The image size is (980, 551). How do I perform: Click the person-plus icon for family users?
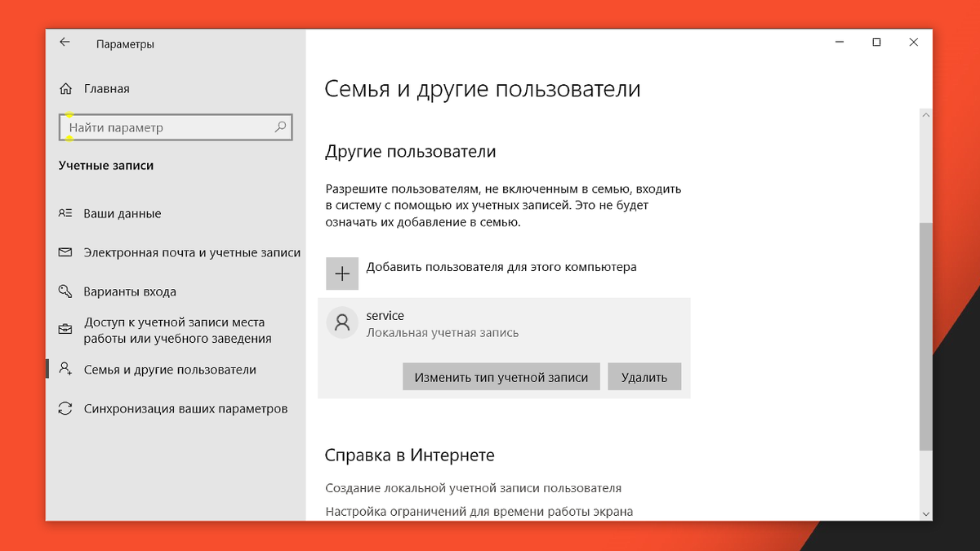[x=65, y=369]
